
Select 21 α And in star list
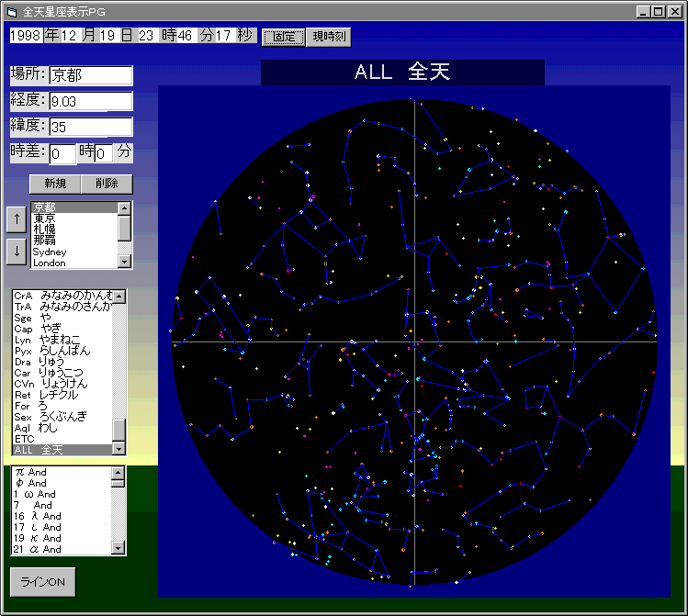(62, 549)
